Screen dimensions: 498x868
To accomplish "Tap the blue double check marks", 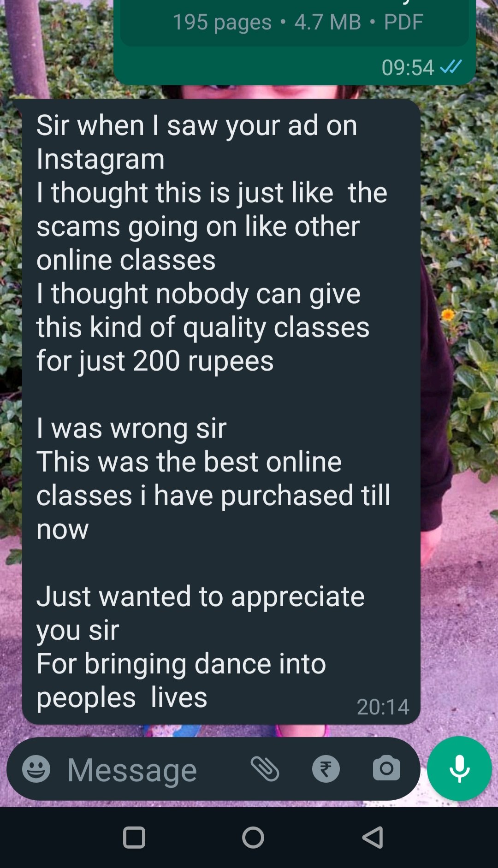I will [x=451, y=67].
